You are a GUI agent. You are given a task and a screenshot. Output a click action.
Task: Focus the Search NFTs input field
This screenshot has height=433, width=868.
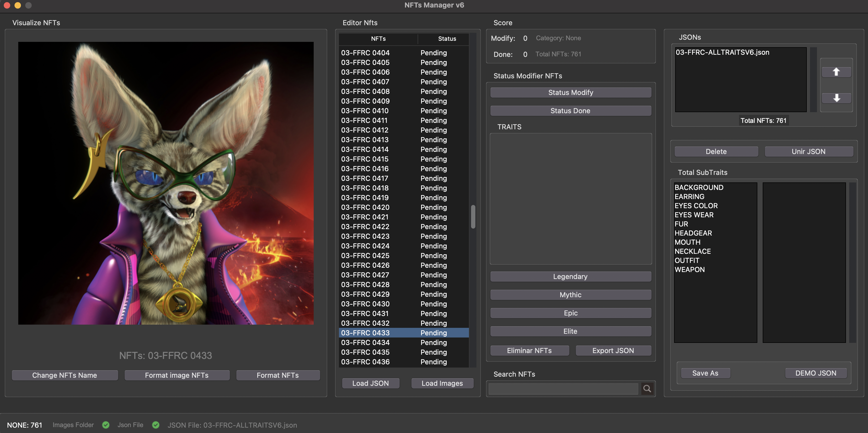(563, 388)
